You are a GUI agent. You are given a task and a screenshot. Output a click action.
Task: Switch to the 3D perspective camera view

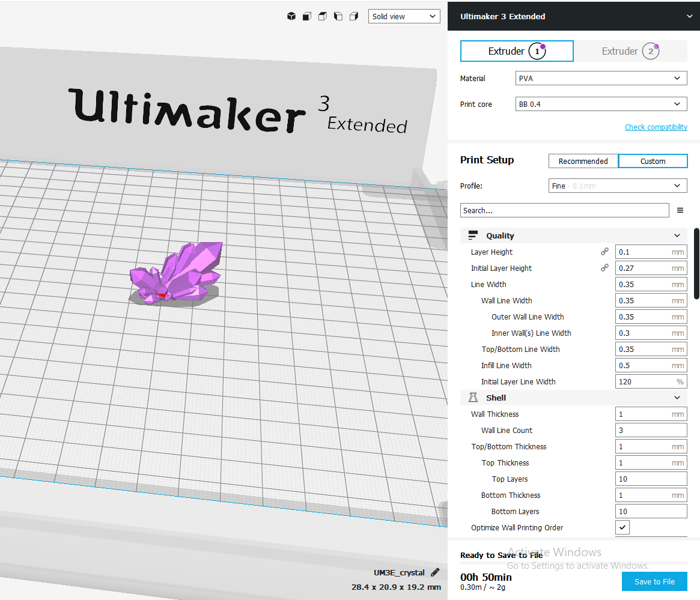pyautogui.click(x=291, y=16)
